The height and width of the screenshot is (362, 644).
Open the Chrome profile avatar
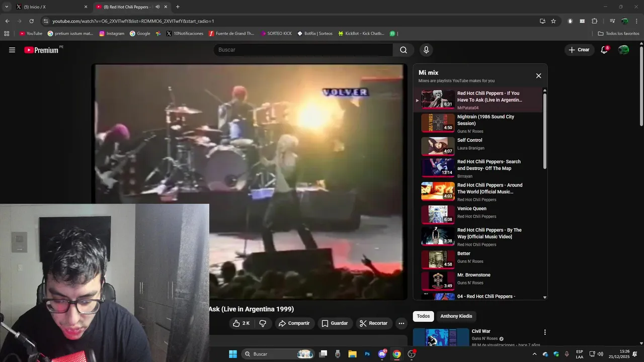click(x=624, y=21)
